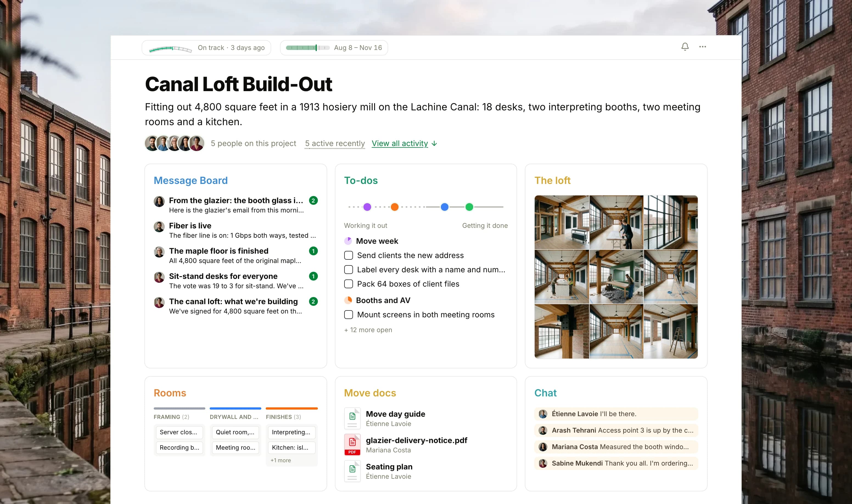Check Send clients the new address
Viewport: 852px width, 504px height.
coord(349,255)
